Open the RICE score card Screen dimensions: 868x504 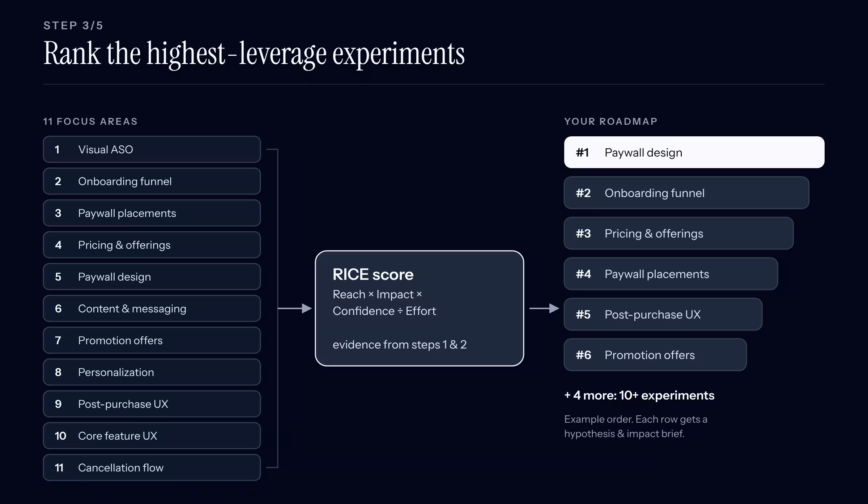point(420,308)
